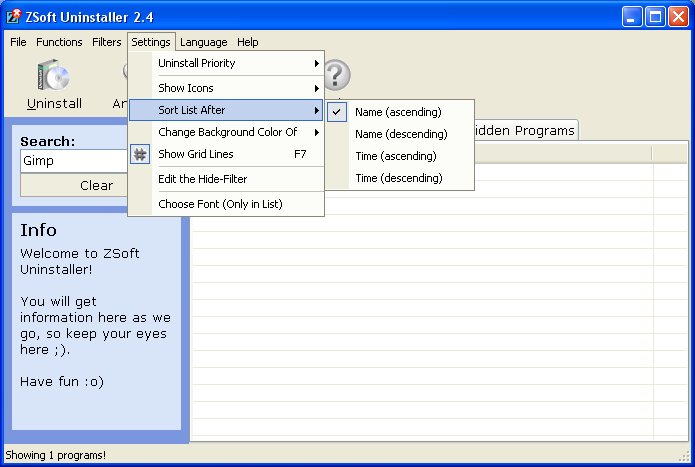Choose Name (descending) sorting
Screen dimensions: 695x467
401,134
